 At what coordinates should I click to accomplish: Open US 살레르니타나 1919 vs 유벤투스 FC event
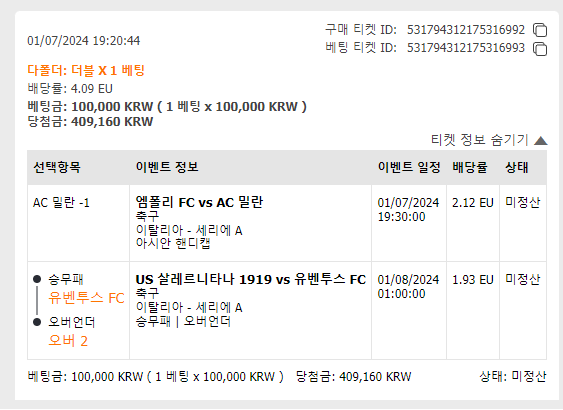[251, 279]
